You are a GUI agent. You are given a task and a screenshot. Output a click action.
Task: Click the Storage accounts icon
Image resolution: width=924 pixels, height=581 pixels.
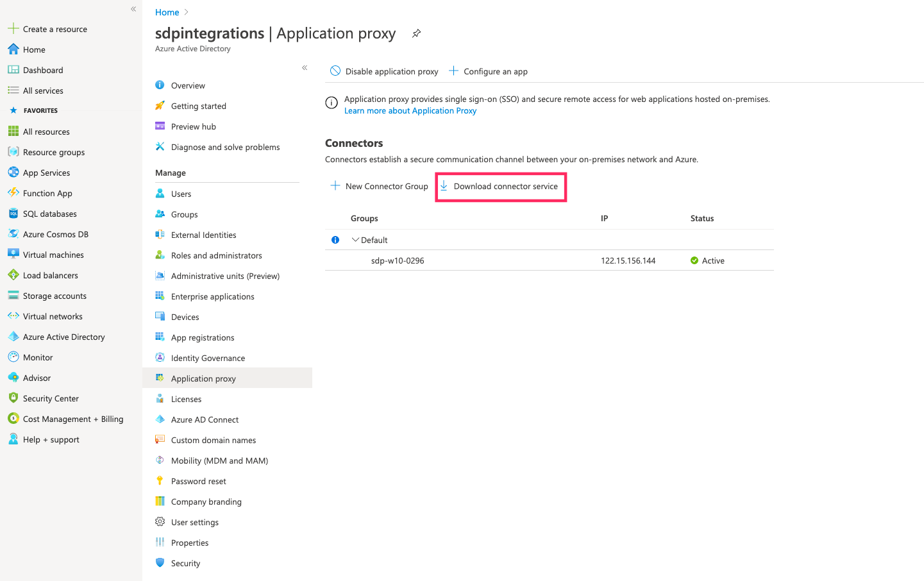pyautogui.click(x=13, y=296)
